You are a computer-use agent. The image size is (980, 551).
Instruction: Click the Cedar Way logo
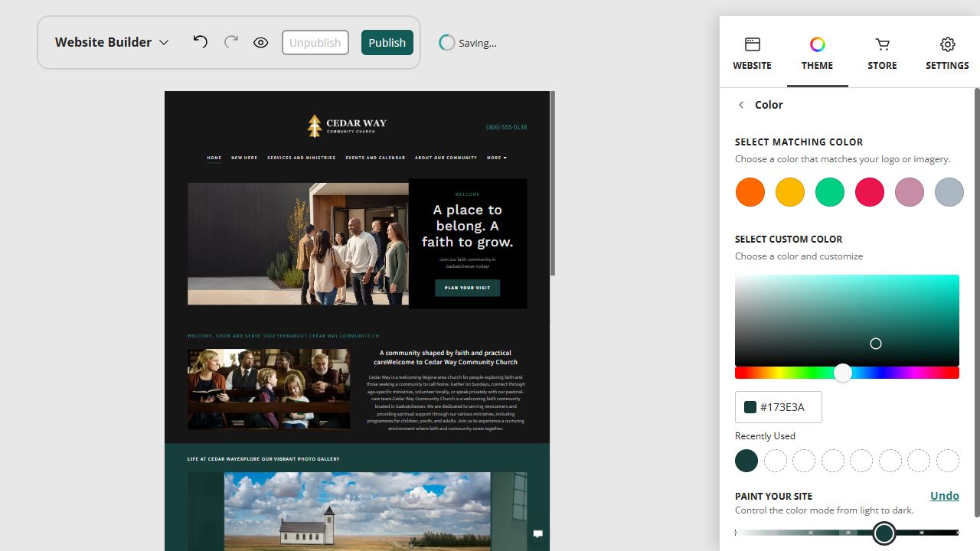347,126
